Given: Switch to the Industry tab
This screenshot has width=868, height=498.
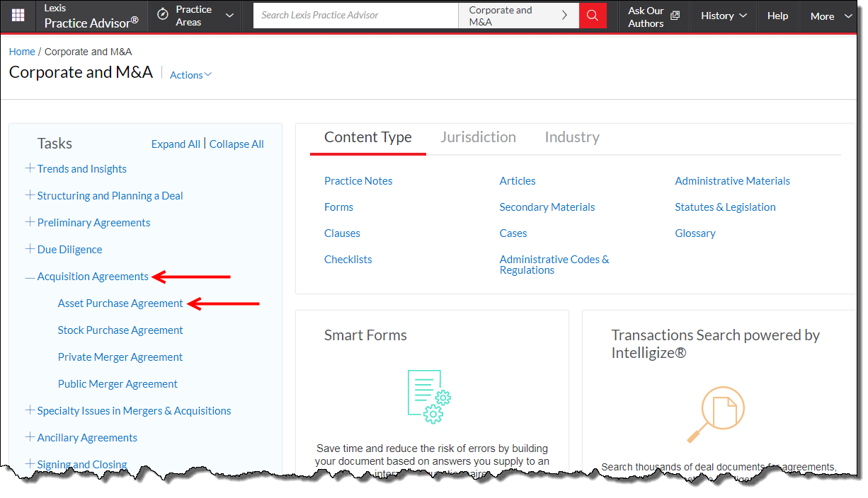Looking at the screenshot, I should 572,137.
